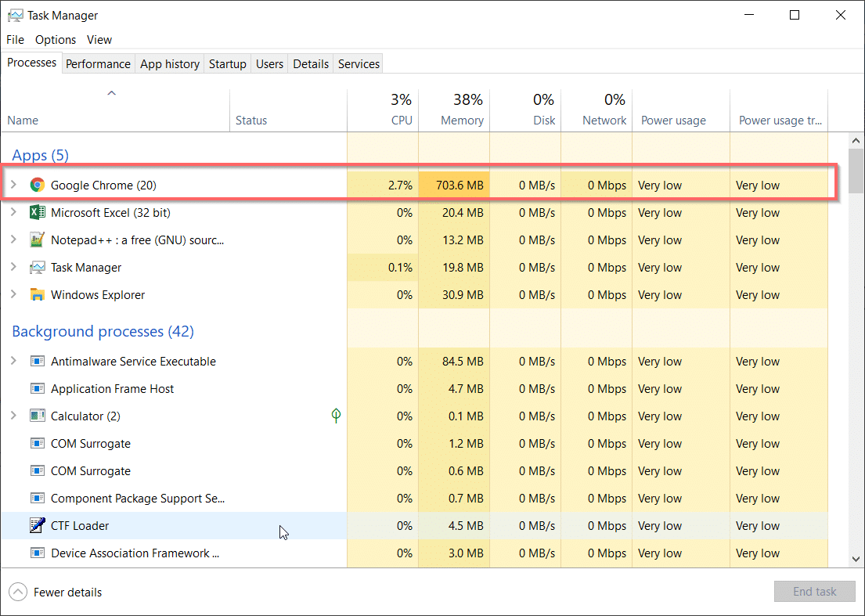Click Google Chrome's 703.6 MB memory cell
The width and height of the screenshot is (865, 616).
point(454,186)
